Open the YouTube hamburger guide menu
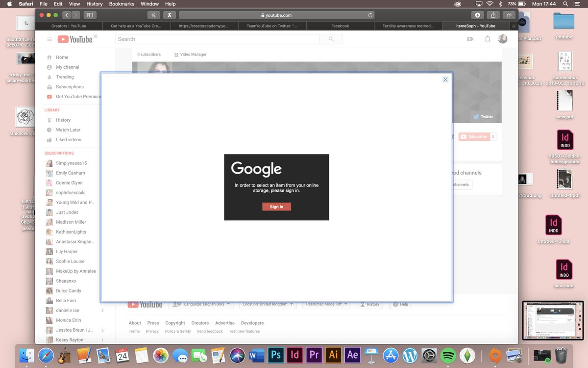 49,39
